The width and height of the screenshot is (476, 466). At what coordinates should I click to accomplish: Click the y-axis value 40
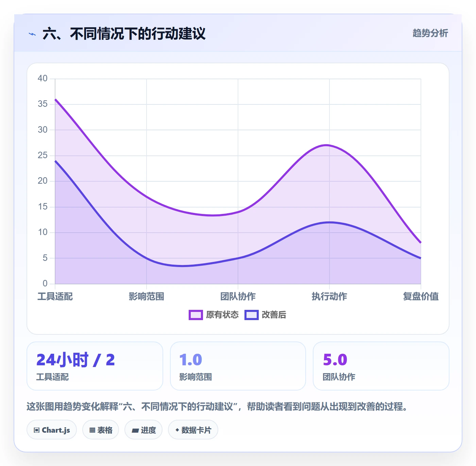(42, 79)
